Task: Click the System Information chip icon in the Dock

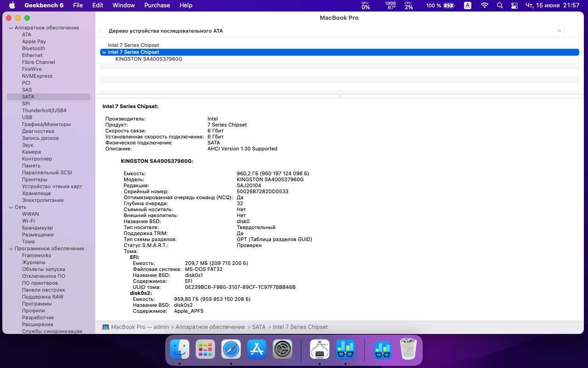Action: 320,350
